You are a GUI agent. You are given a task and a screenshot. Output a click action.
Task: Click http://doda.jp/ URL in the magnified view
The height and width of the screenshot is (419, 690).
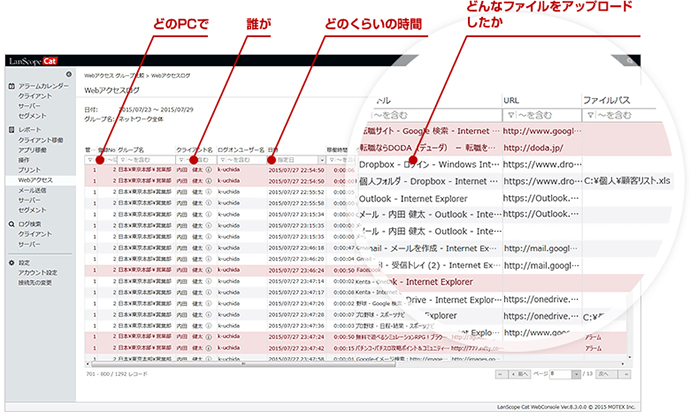533,148
